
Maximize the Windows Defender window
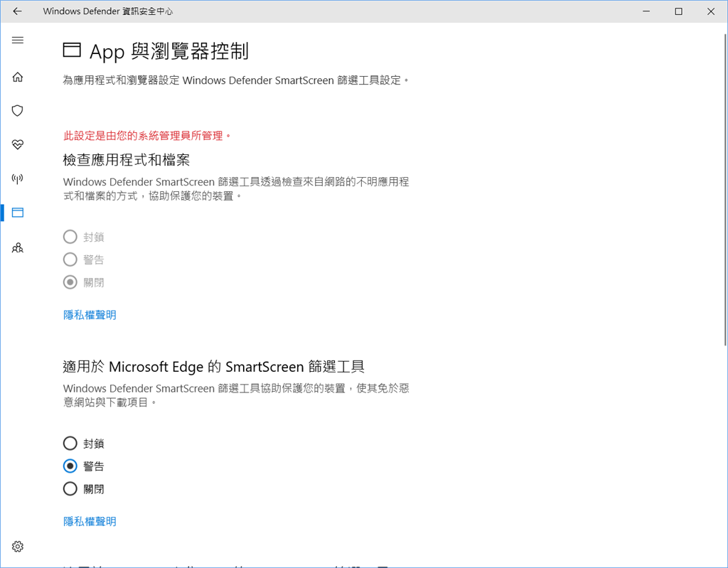point(678,11)
